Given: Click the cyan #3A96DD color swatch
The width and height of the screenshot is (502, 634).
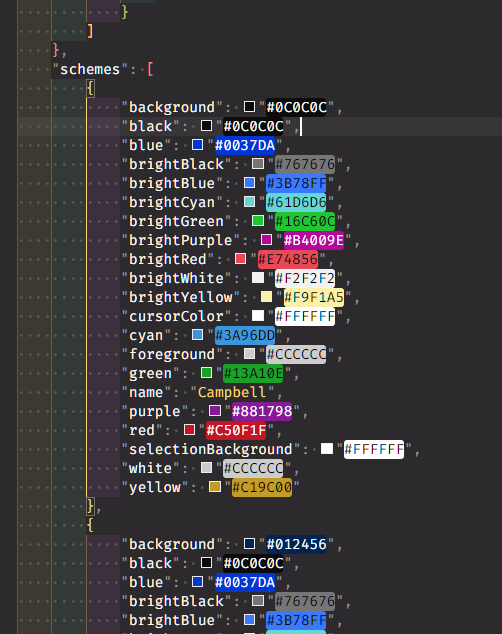Looking at the screenshot, I should 198,335.
